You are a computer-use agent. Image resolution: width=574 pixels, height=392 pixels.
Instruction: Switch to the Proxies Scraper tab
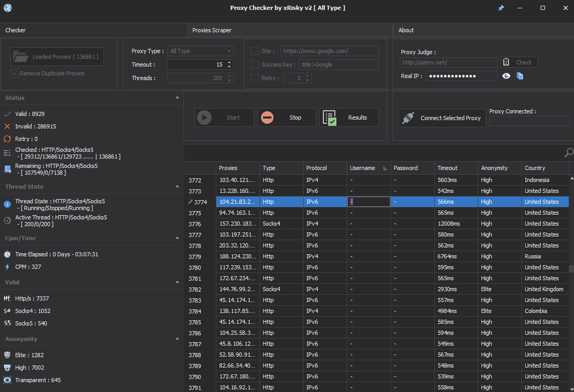point(212,30)
